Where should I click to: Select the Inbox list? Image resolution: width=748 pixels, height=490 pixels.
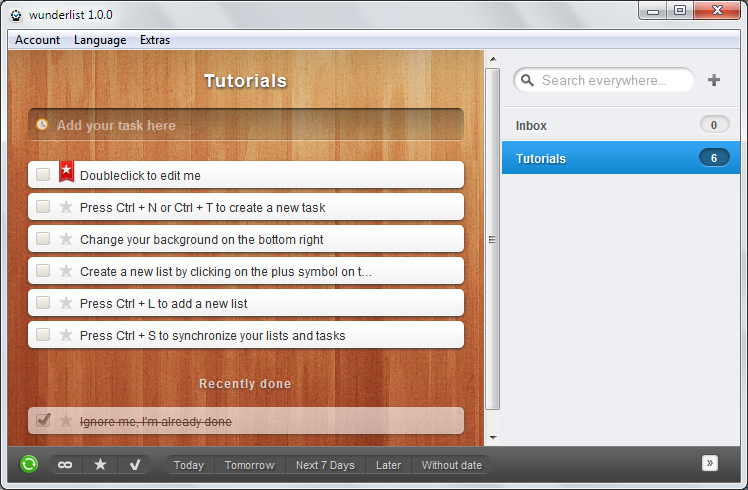[x=621, y=125]
